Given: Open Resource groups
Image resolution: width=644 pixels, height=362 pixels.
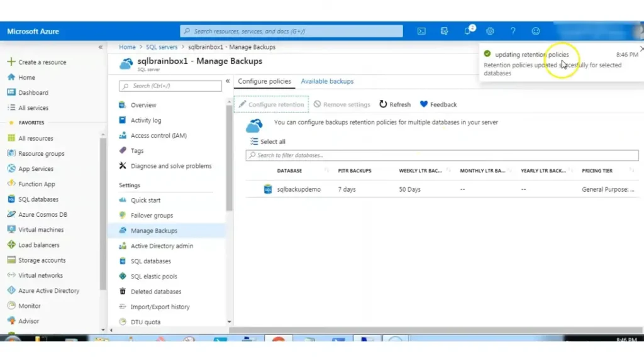Looking at the screenshot, I should click(36, 153).
